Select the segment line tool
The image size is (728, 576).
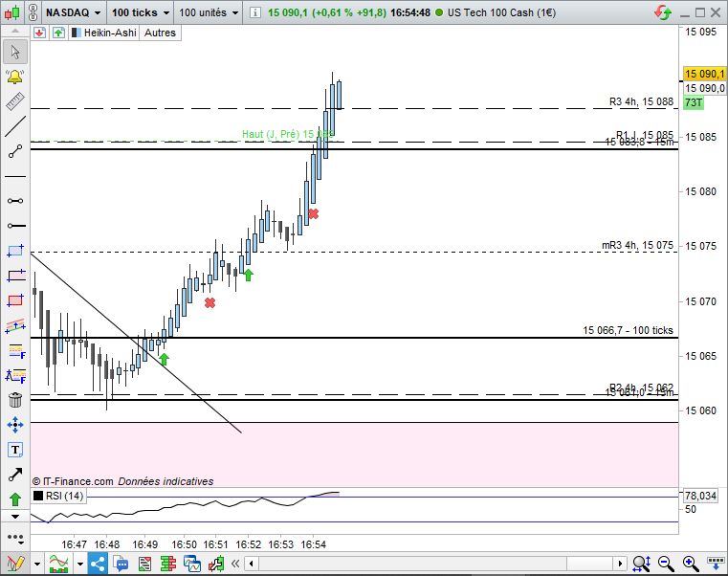pos(15,151)
